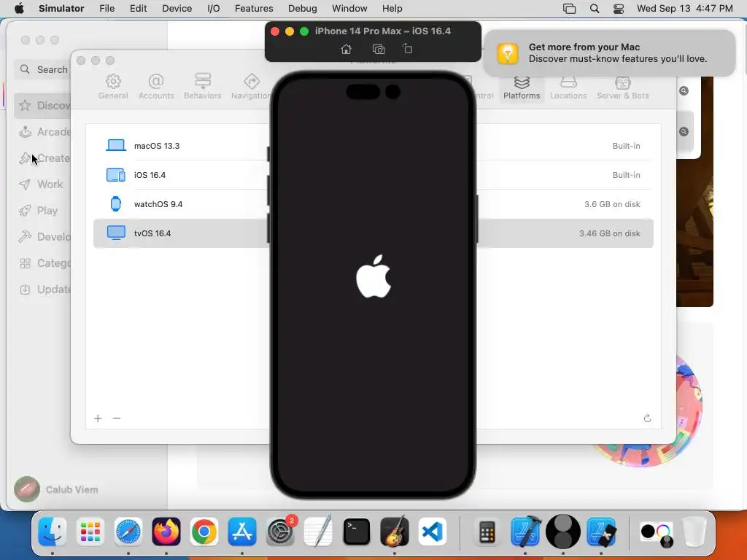
Task: Open the General settings tab in Xcode preferences
Action: tap(113, 87)
